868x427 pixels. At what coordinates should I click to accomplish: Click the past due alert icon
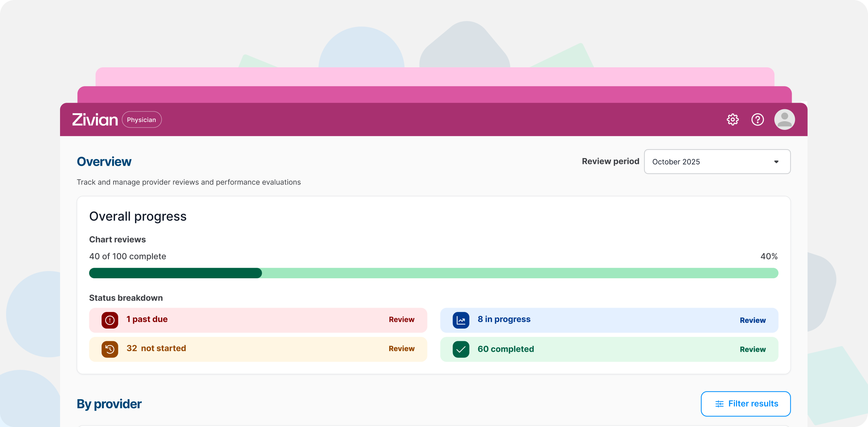[110, 320]
